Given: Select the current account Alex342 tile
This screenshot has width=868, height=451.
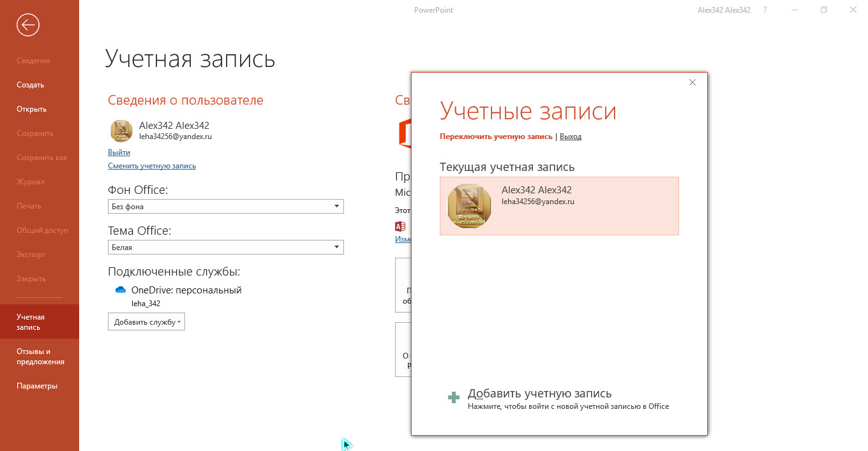Looking at the screenshot, I should click(558, 206).
